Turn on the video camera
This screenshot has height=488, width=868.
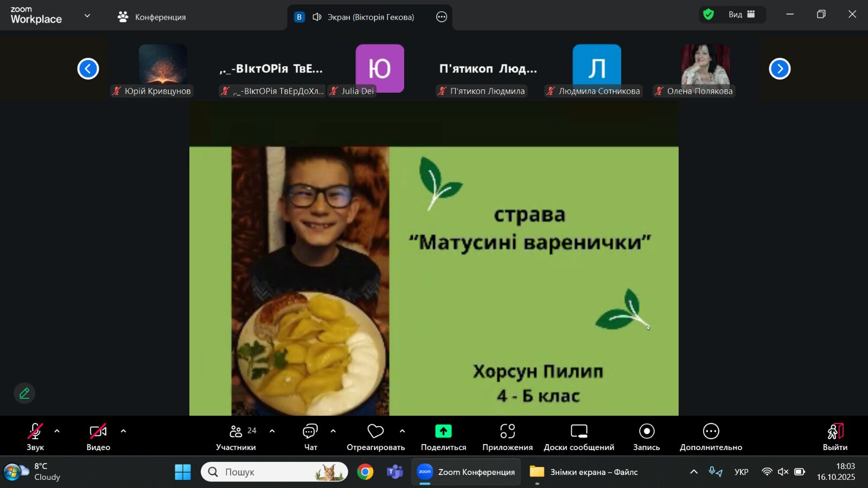click(98, 432)
